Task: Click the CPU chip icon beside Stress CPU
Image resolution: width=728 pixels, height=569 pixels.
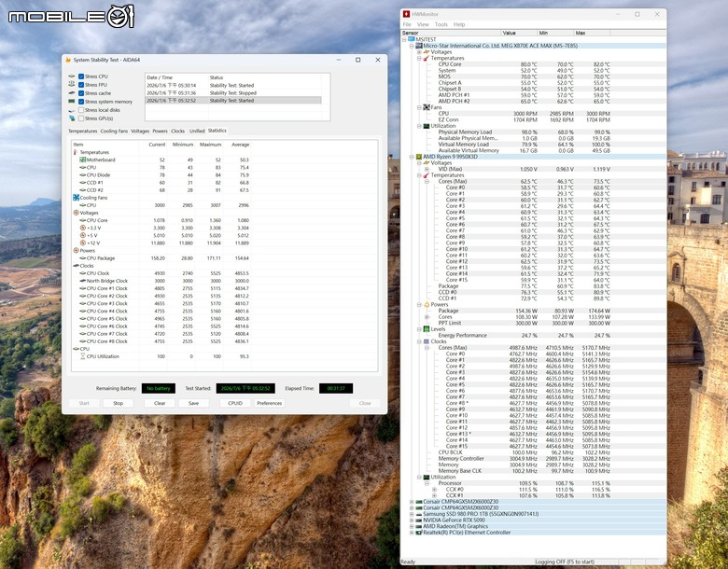Action: click(x=72, y=76)
